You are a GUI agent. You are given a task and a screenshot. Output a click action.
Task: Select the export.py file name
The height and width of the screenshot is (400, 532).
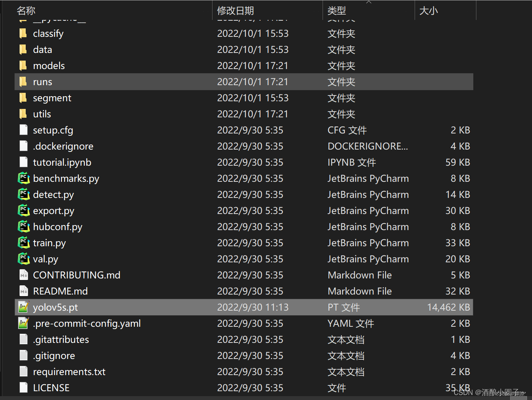[x=54, y=211]
